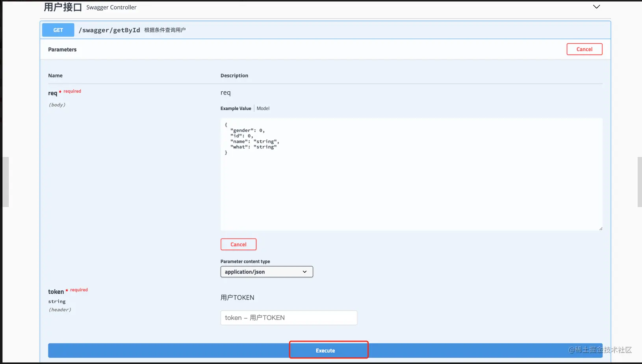Image resolution: width=642 pixels, height=364 pixels.
Task: Click the Cancel button below the JSON body
Action: coord(238,244)
